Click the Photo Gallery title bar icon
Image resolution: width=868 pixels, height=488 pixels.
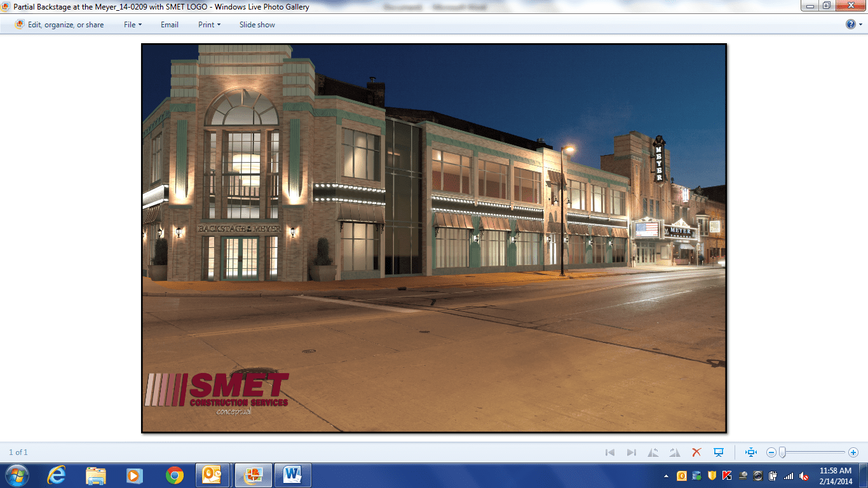[x=6, y=7]
